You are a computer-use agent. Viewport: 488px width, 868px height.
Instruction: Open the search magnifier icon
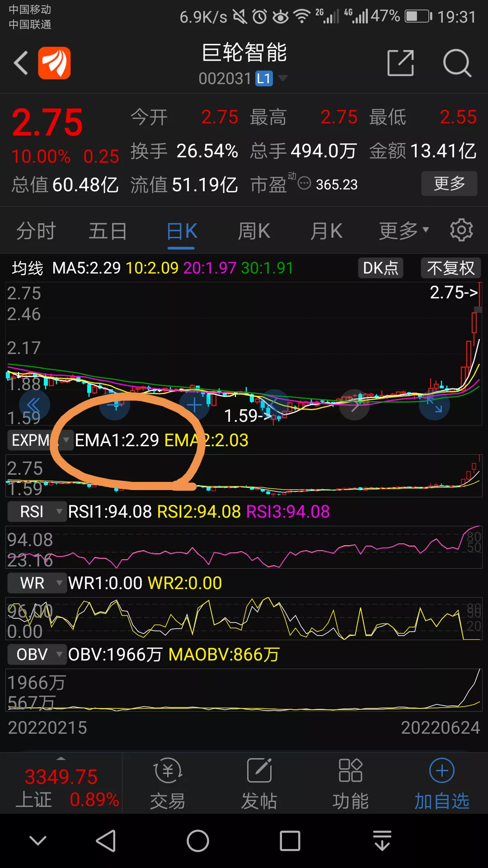pos(457,63)
